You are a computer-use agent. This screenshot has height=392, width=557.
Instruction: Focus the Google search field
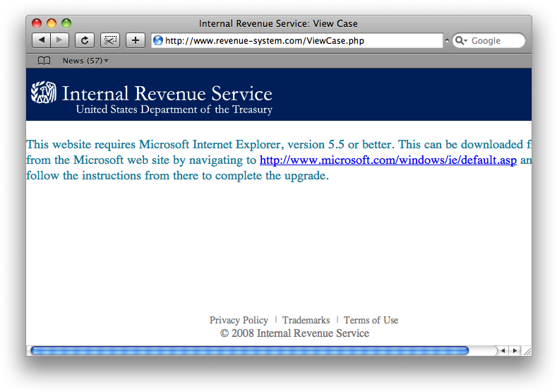(x=489, y=40)
